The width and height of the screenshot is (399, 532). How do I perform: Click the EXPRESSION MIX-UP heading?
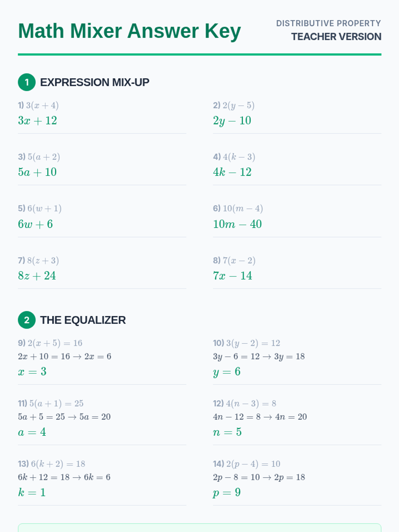pyautogui.click(x=94, y=82)
